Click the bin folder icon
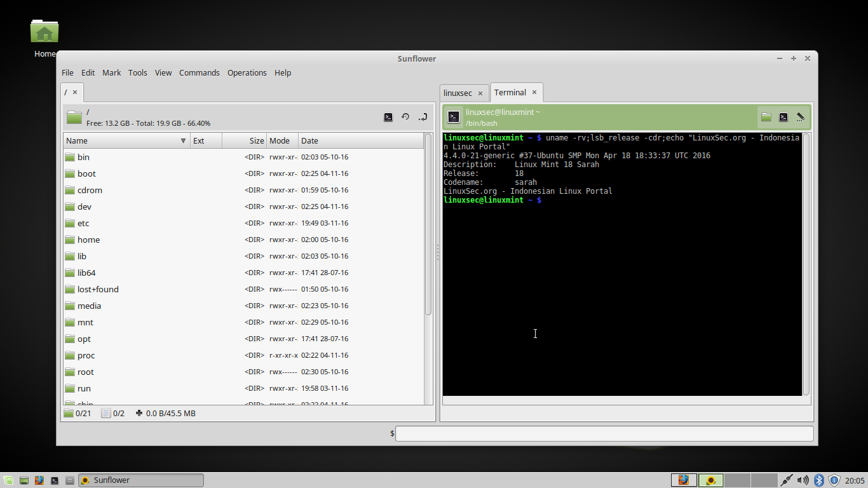This screenshot has width=868, height=488. (70, 157)
